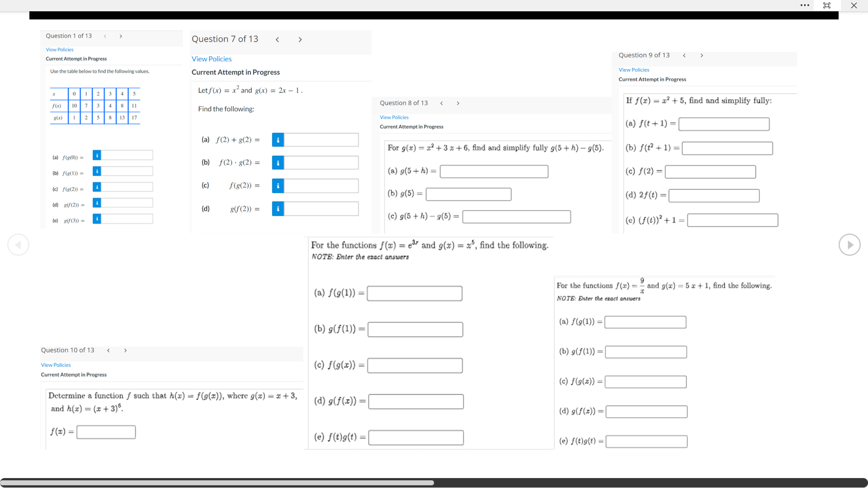Screen dimensions: 868x488
Task: Advance to next question using Question 7 forward chevron
Action: (x=300, y=40)
